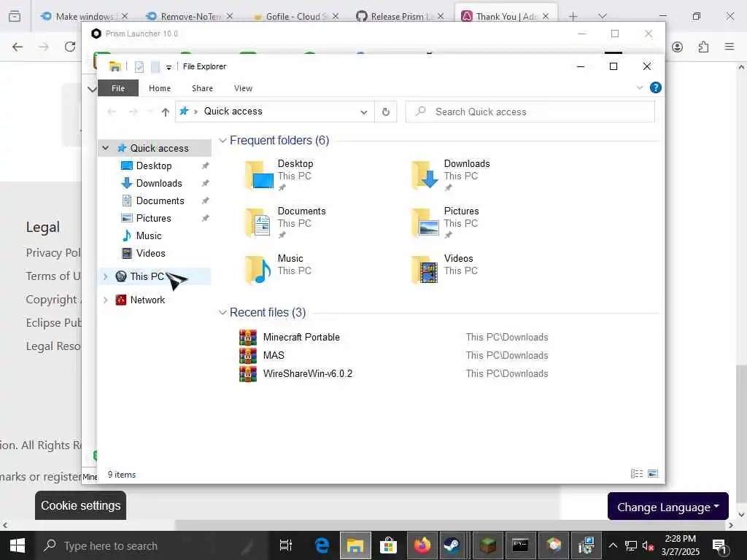Viewport: 747px width, 560px height.
Task: Open the View ribbon tab
Action: coord(243,88)
